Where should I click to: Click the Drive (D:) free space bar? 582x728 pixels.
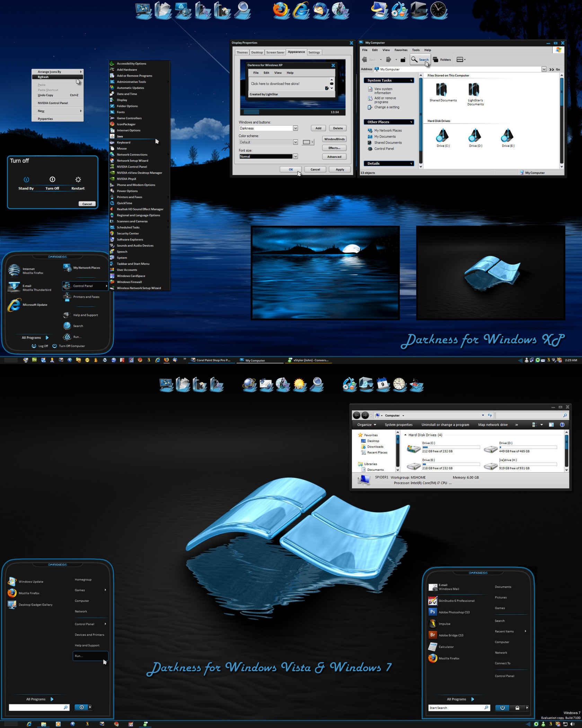coord(528,447)
